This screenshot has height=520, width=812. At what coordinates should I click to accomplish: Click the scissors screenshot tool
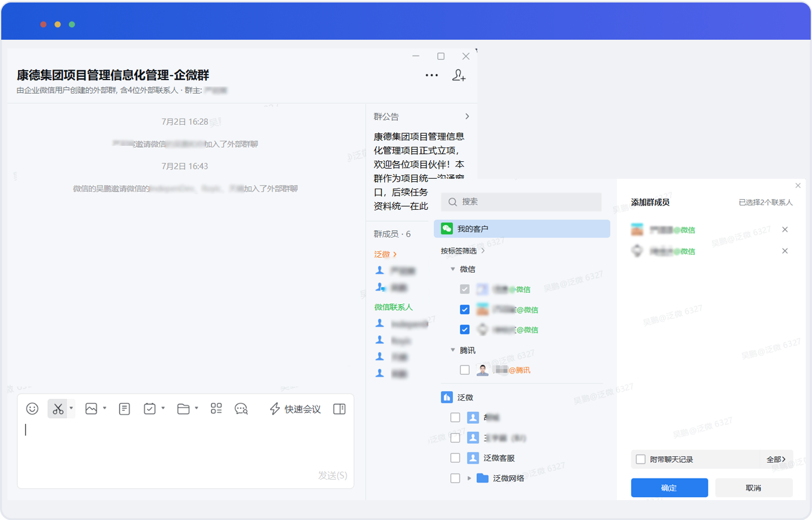click(x=58, y=409)
